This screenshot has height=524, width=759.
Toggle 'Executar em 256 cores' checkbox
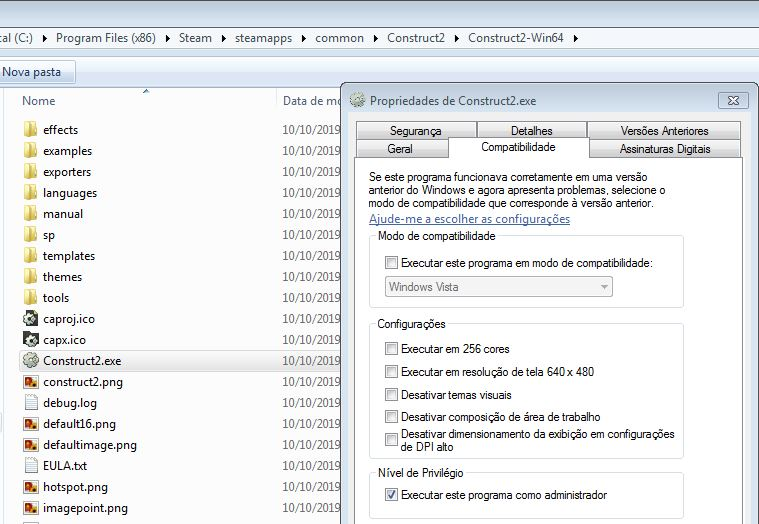point(391,348)
